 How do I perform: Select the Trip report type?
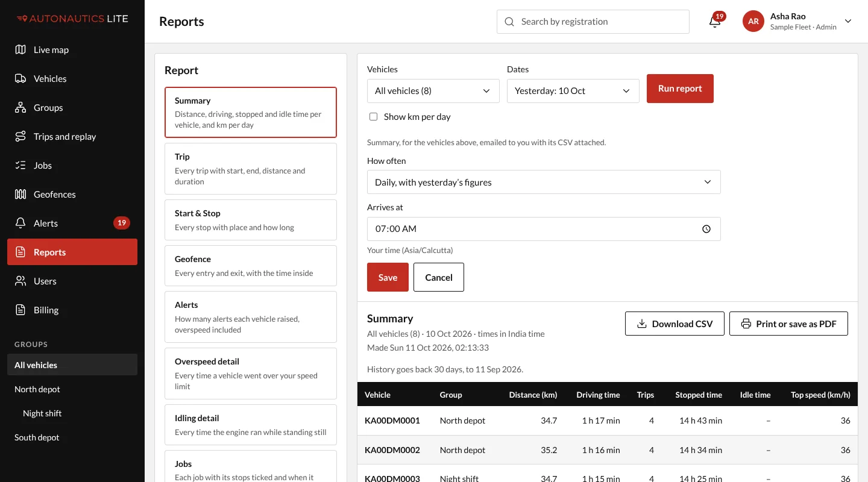click(251, 169)
